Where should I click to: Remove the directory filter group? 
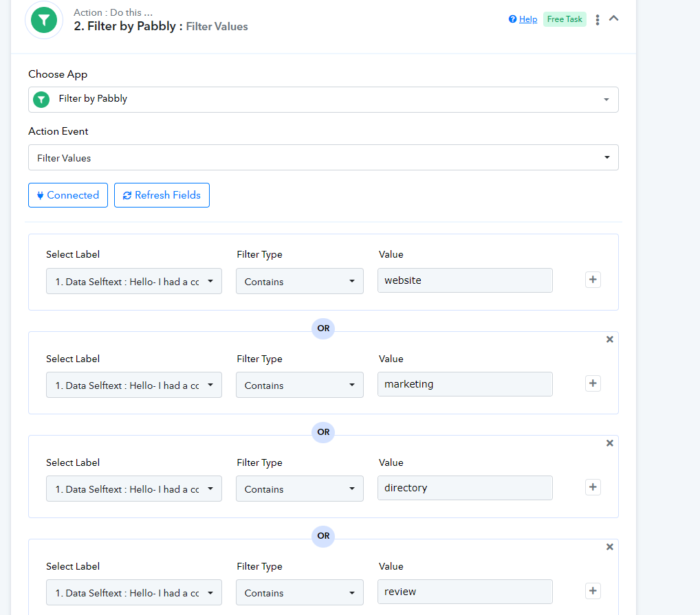pos(610,443)
